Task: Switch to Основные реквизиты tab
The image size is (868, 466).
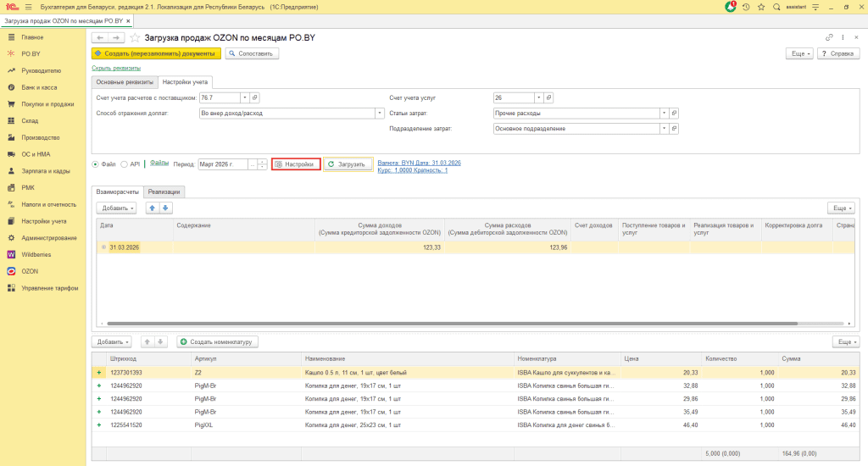Action: coord(125,82)
